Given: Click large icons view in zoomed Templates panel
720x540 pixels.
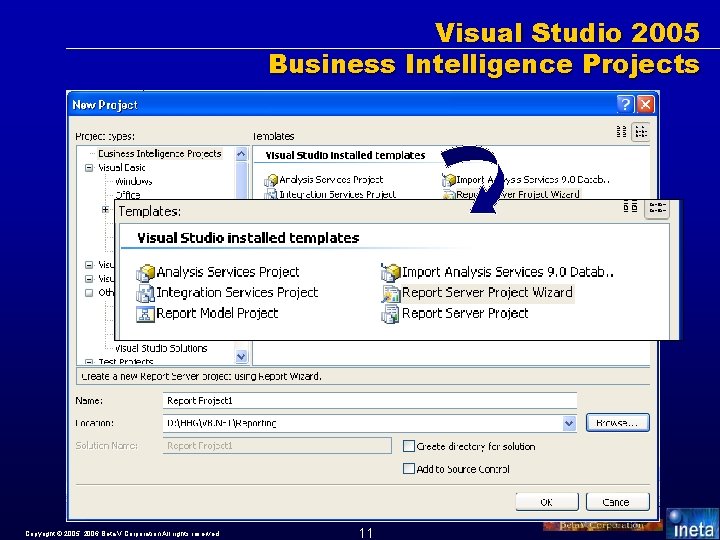Looking at the screenshot, I should point(630,207).
